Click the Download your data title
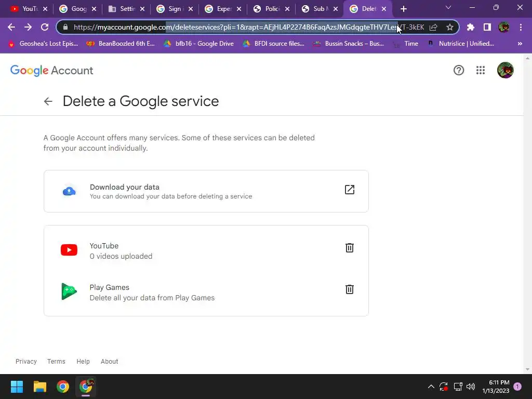 (125, 187)
